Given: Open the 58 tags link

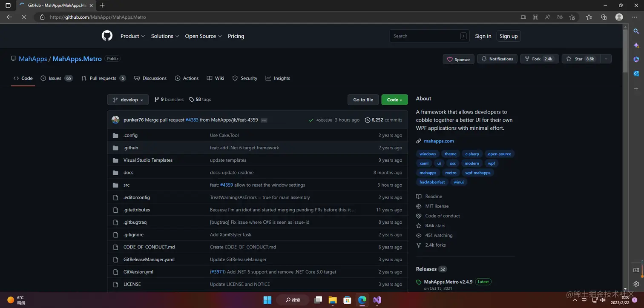Looking at the screenshot, I should (x=200, y=100).
